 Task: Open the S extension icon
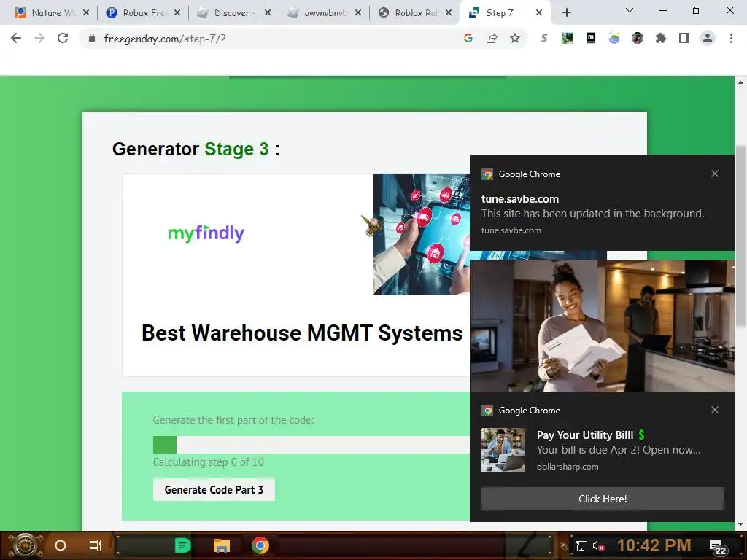(x=543, y=38)
